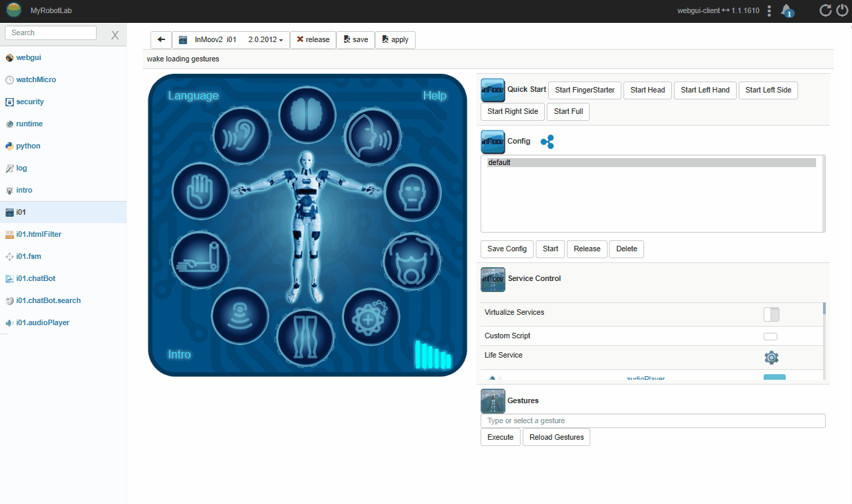
Task: Toggle the audioPlayer service switch
Action: (x=774, y=377)
